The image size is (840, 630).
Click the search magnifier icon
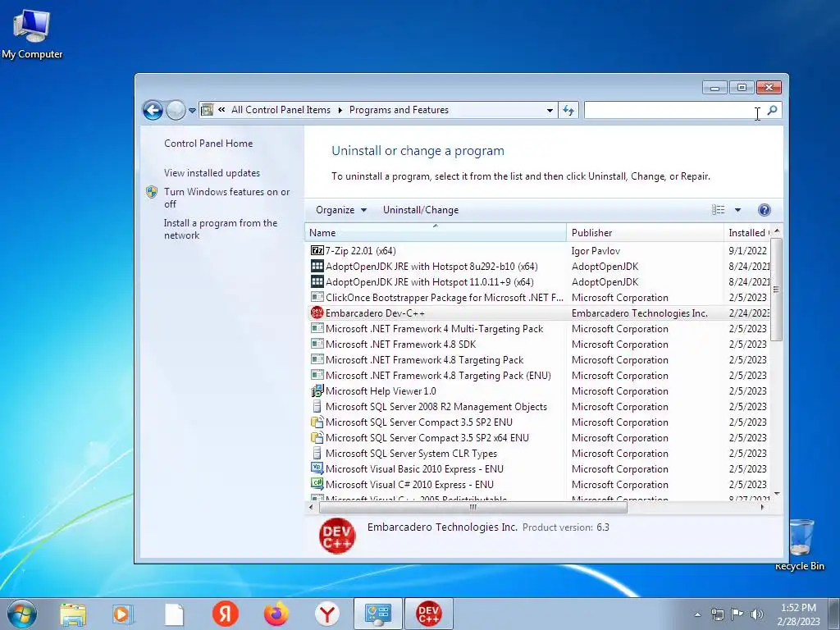pos(772,111)
